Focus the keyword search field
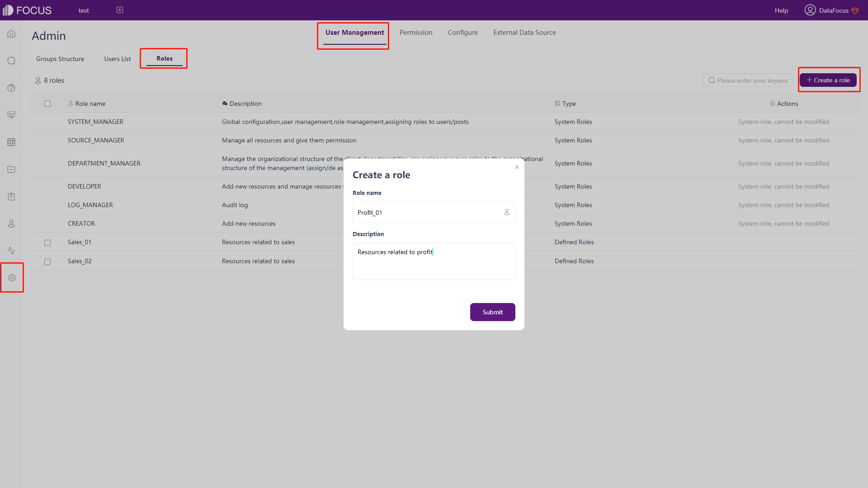Viewport: 868px width, 488px height. coord(748,80)
